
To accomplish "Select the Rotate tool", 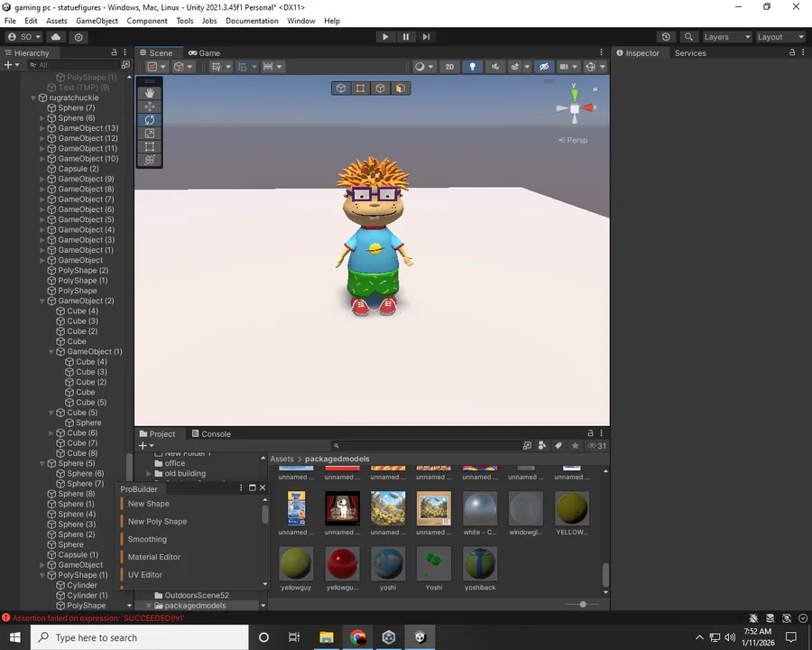I will coord(150,120).
